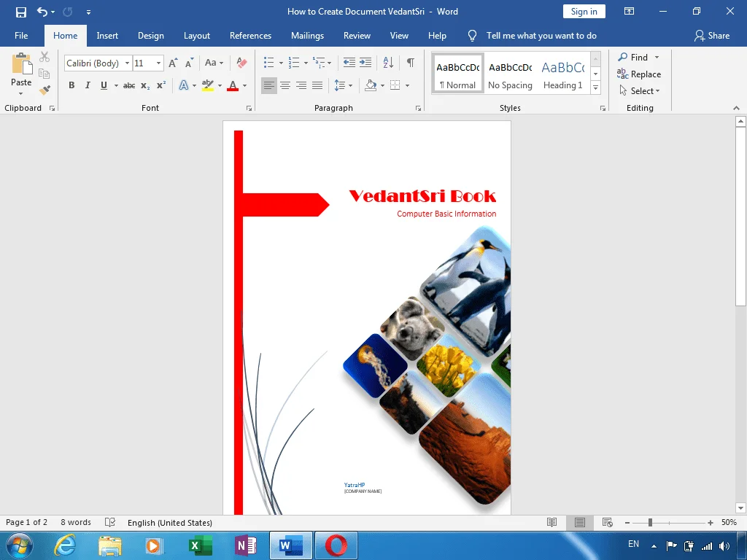Open line spacing dropdown

click(x=344, y=86)
